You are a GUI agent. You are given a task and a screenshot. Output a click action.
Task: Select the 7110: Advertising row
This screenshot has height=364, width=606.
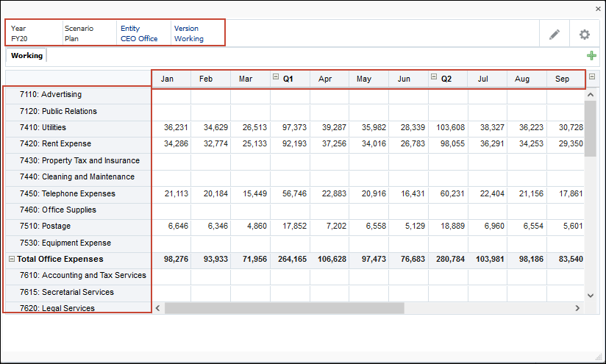pos(78,95)
